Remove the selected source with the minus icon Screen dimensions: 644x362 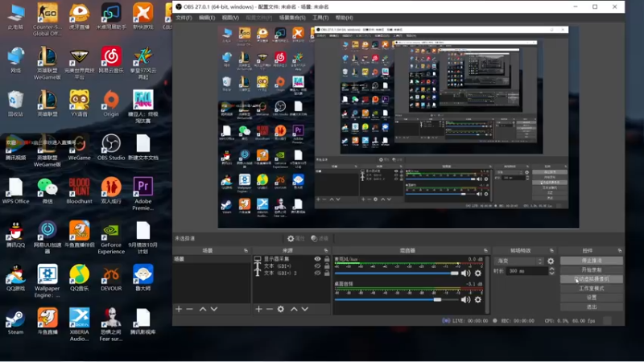pos(270,309)
